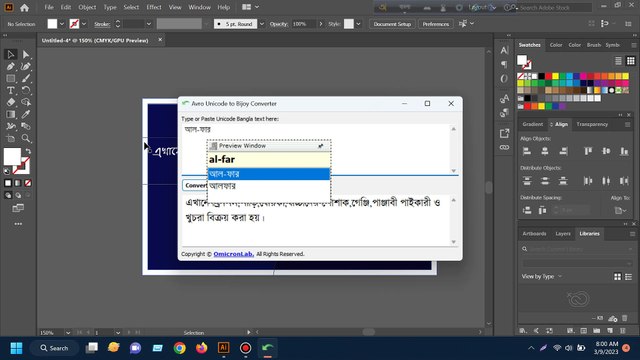Switch to the Transparency tab
The height and width of the screenshot is (360, 640).
592,124
